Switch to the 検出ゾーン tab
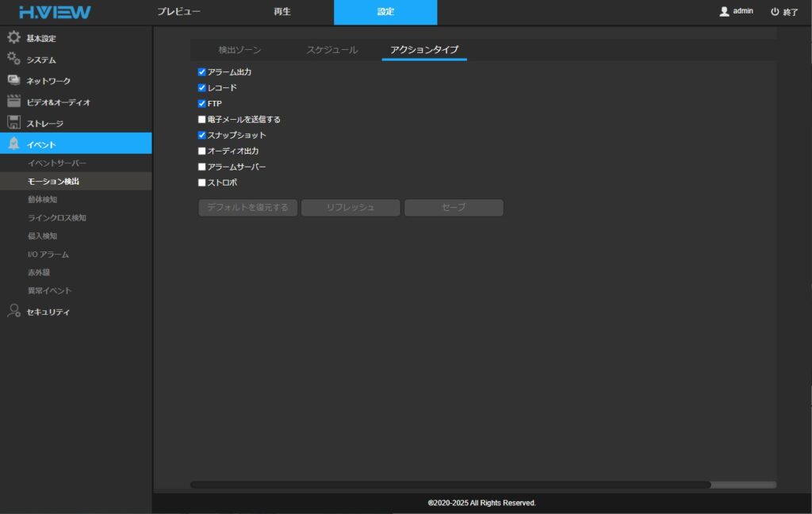The height and width of the screenshot is (514, 812). click(x=239, y=50)
